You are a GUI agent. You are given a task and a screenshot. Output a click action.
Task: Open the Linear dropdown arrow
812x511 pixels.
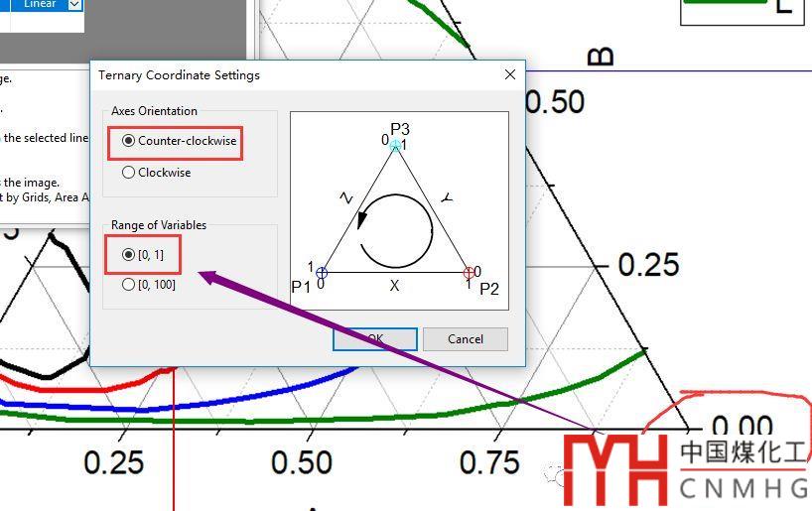75,5
